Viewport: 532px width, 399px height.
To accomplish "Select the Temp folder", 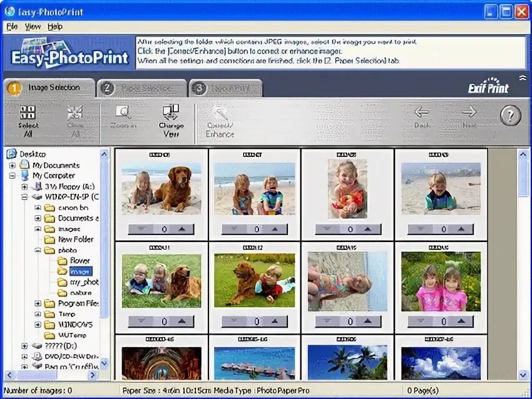I will pos(66,314).
